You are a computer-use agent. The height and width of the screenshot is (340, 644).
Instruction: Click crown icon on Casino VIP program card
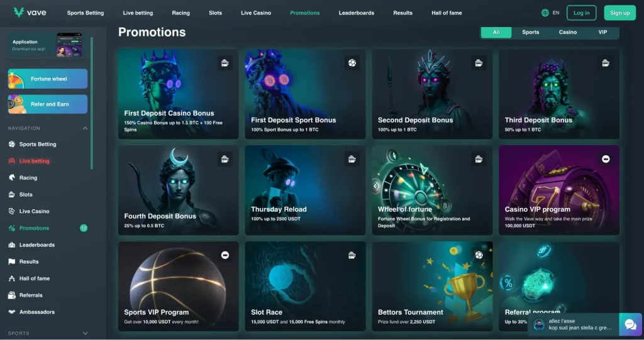pos(606,159)
